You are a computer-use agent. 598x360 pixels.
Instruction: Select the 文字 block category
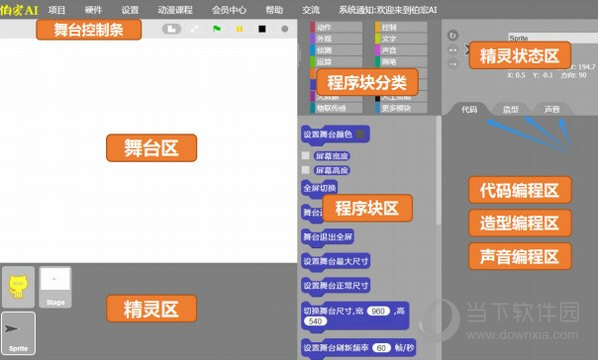pos(401,39)
